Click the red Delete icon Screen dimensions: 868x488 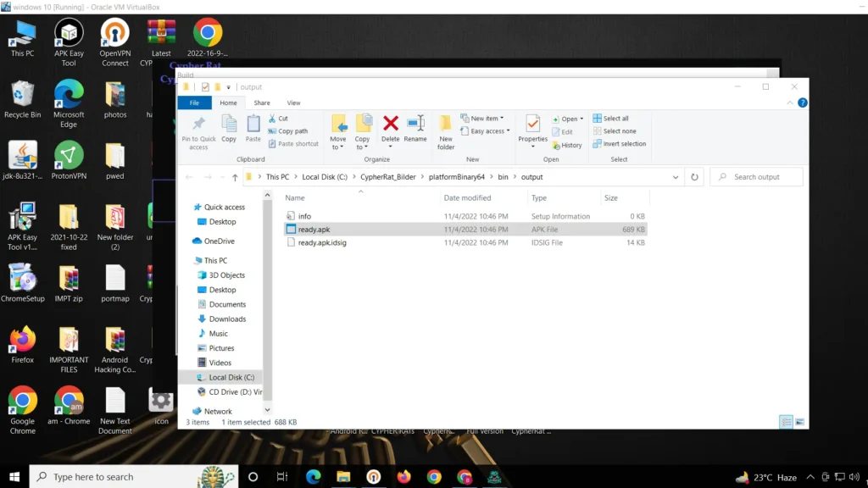point(390,124)
